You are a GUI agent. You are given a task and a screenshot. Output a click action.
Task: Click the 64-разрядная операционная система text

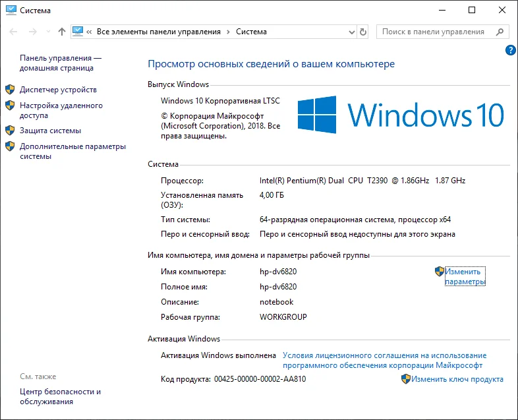point(355,220)
